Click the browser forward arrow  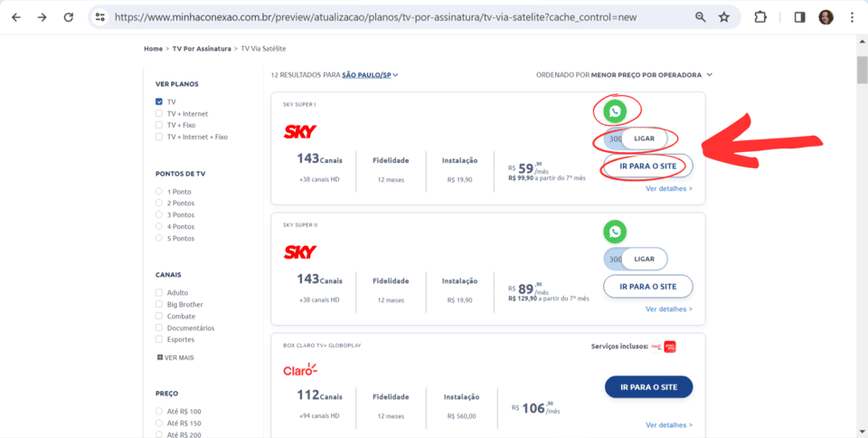[x=42, y=17]
